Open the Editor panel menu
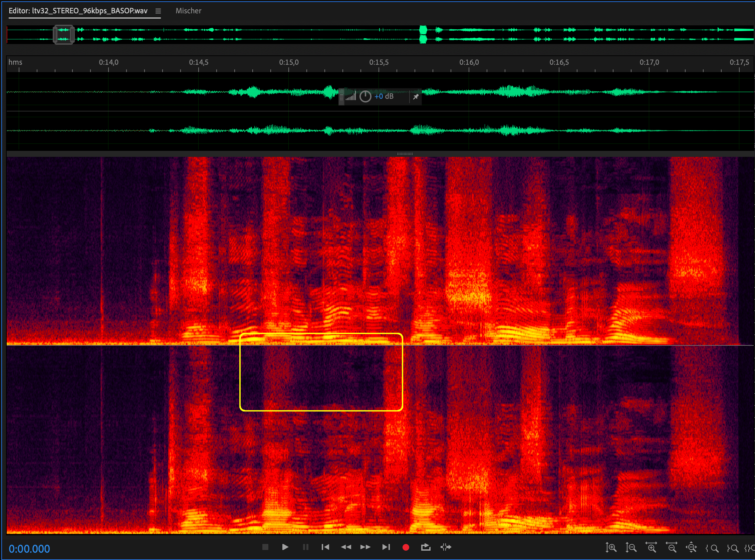The height and width of the screenshot is (560, 755). coord(158,11)
